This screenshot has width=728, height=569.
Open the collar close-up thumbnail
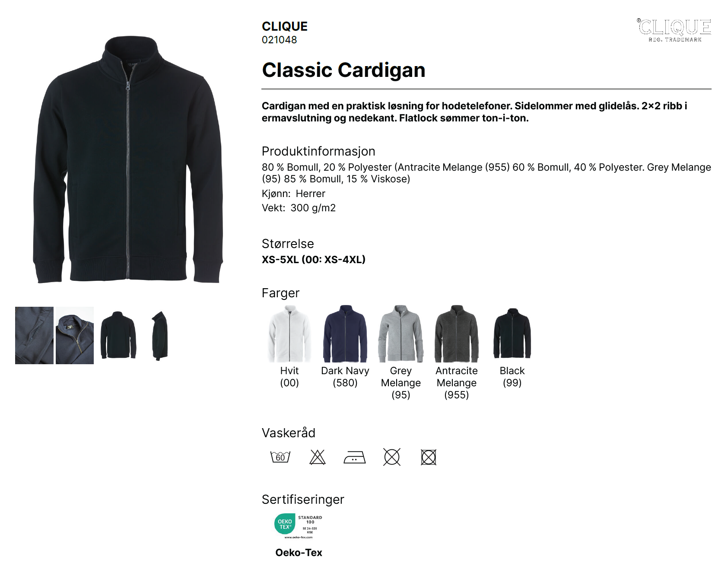point(75,335)
